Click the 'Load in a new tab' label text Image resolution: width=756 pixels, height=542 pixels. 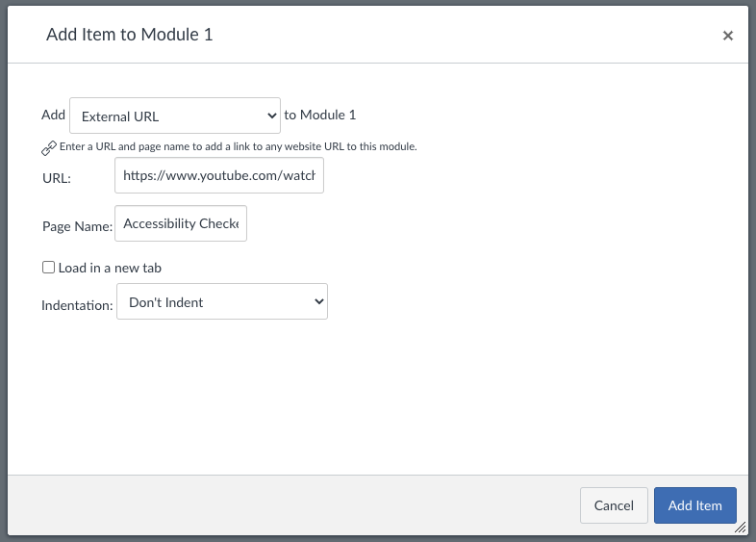[110, 268]
